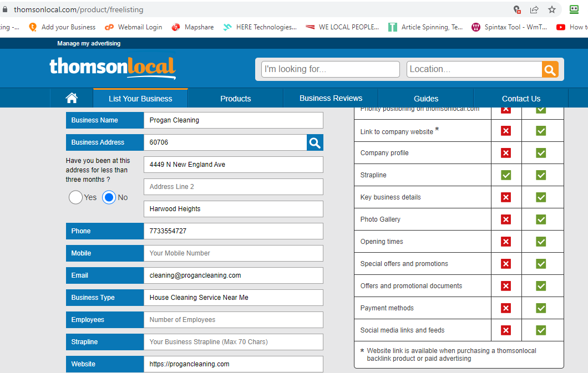Click Business Address field with 60706
Screen dimensions: 588x373
click(225, 142)
